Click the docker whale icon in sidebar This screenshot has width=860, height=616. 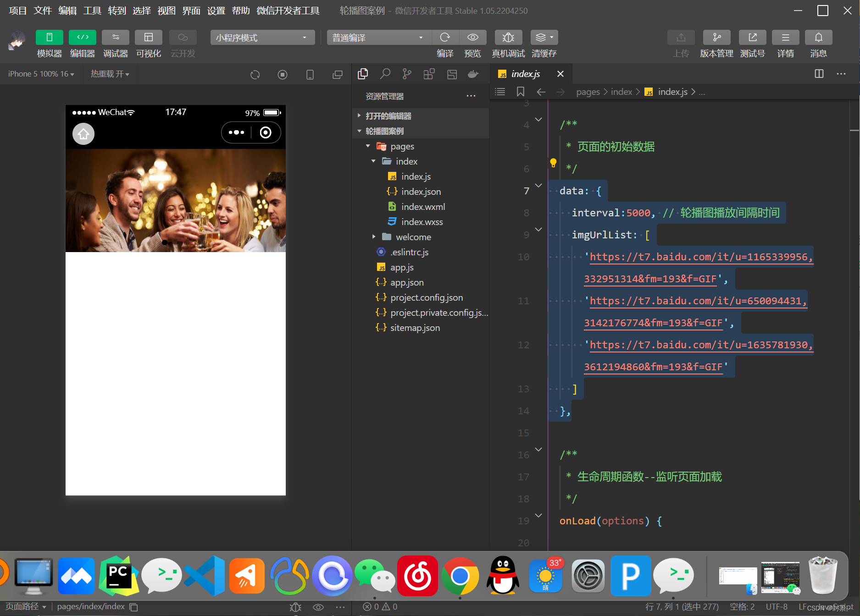tap(473, 74)
